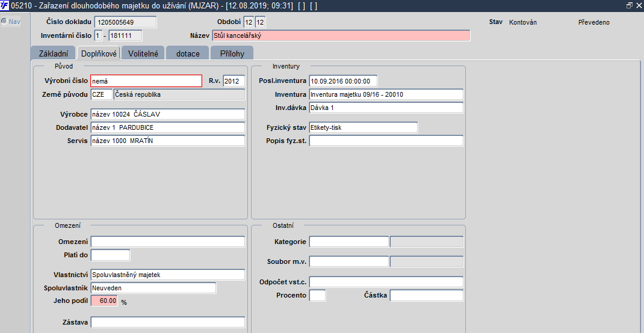Click the Česká republika country name field
The height and width of the screenshot is (333, 644).
tap(179, 94)
